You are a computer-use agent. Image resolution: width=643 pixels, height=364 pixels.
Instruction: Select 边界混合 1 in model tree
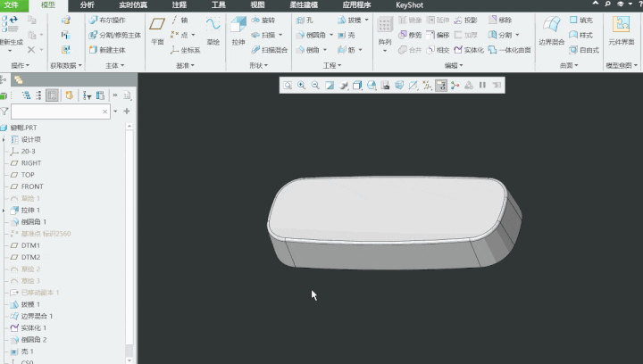[31, 316]
